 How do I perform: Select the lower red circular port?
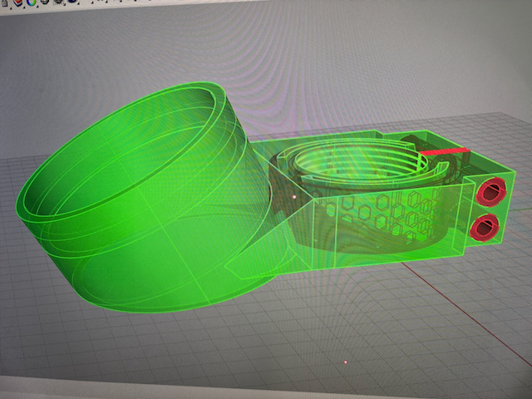[485, 227]
